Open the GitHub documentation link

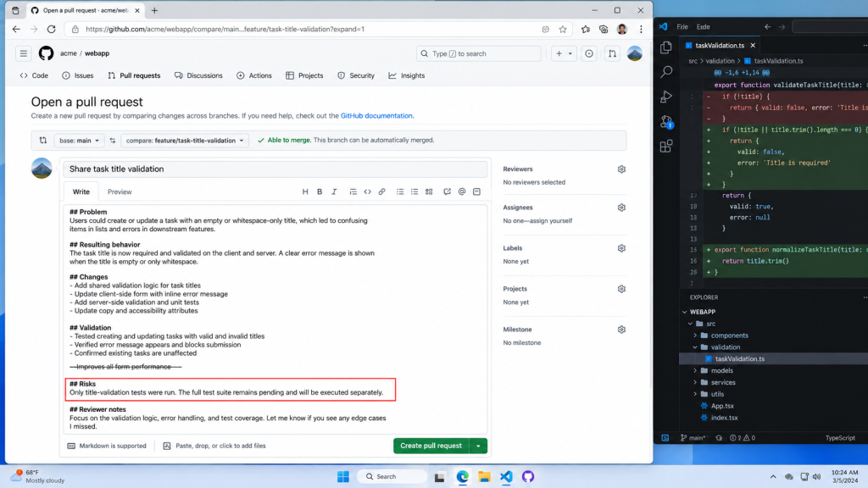tap(376, 115)
